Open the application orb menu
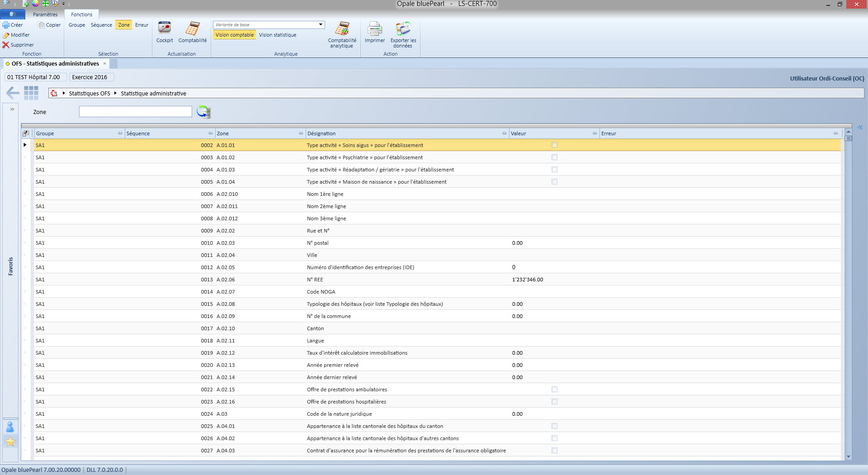This screenshot has width=868, height=475. 12,14
